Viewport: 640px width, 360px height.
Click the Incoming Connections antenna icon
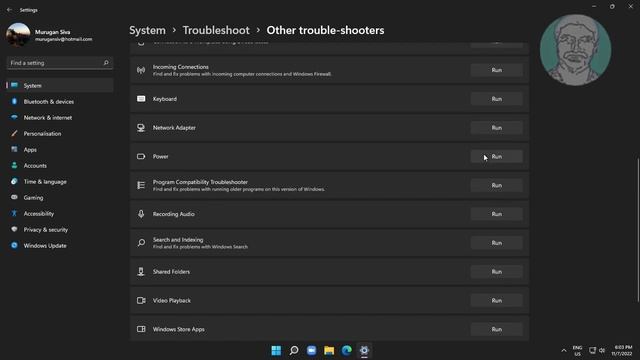tap(141, 70)
